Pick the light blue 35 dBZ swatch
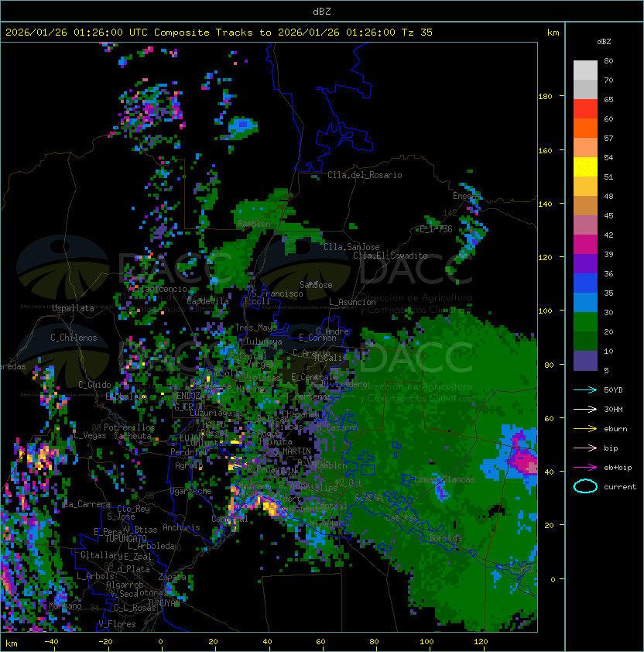 (585, 302)
